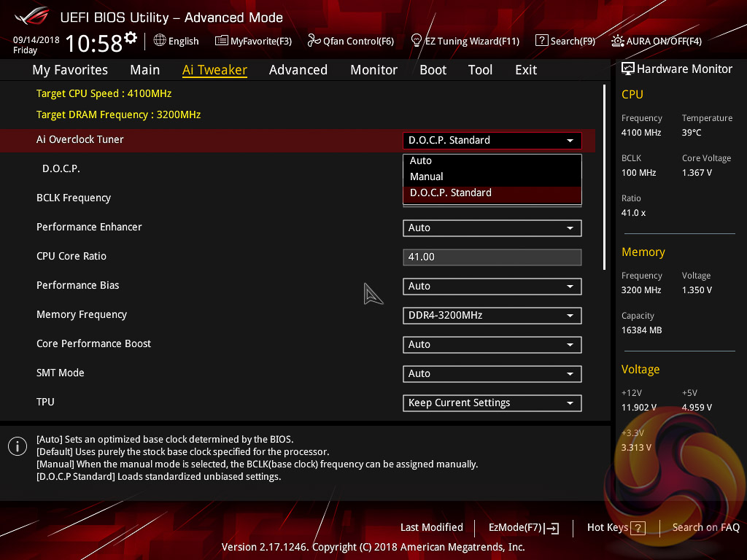Click the ROG logo
The image size is (747, 560).
tap(31, 17)
